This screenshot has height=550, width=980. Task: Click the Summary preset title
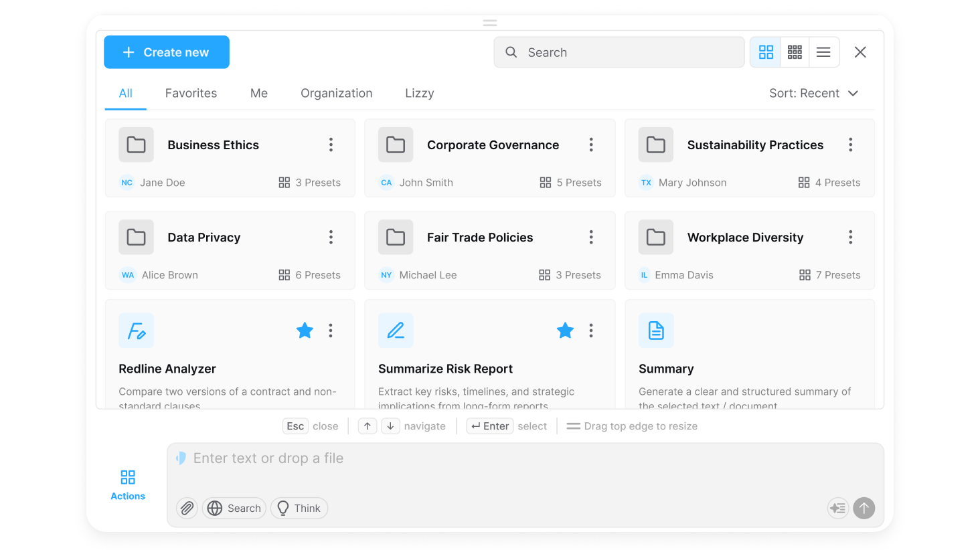click(x=666, y=369)
